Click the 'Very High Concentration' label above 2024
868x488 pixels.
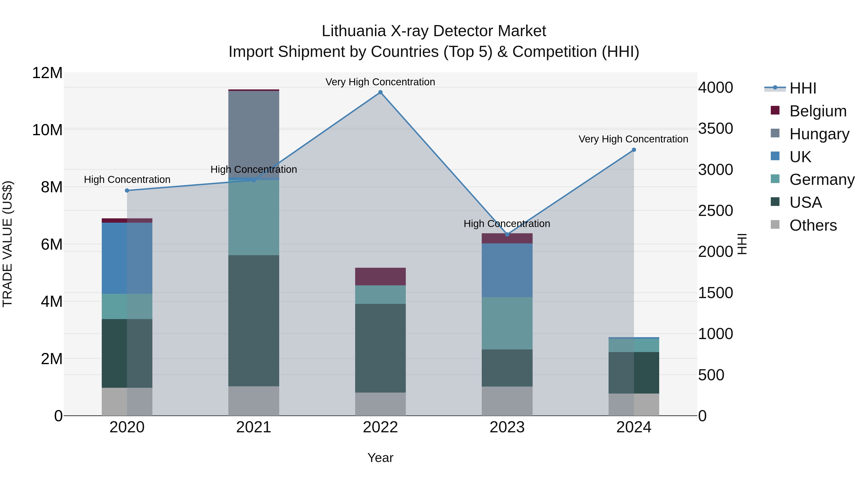[633, 139]
